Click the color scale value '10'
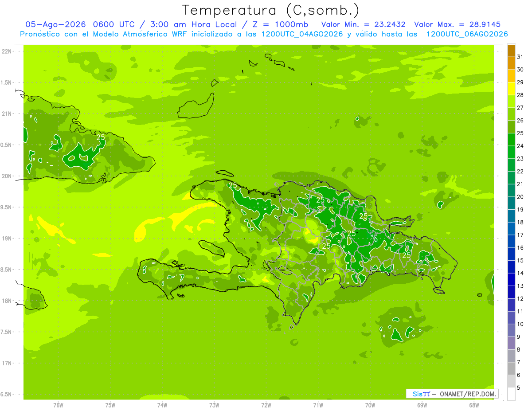Viewport: 532px width, 411px height. point(520,324)
